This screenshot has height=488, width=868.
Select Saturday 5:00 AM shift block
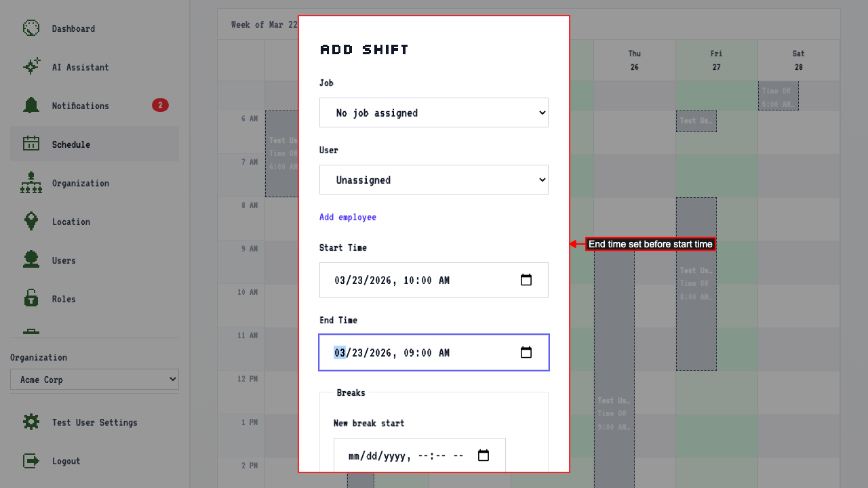pos(778,96)
